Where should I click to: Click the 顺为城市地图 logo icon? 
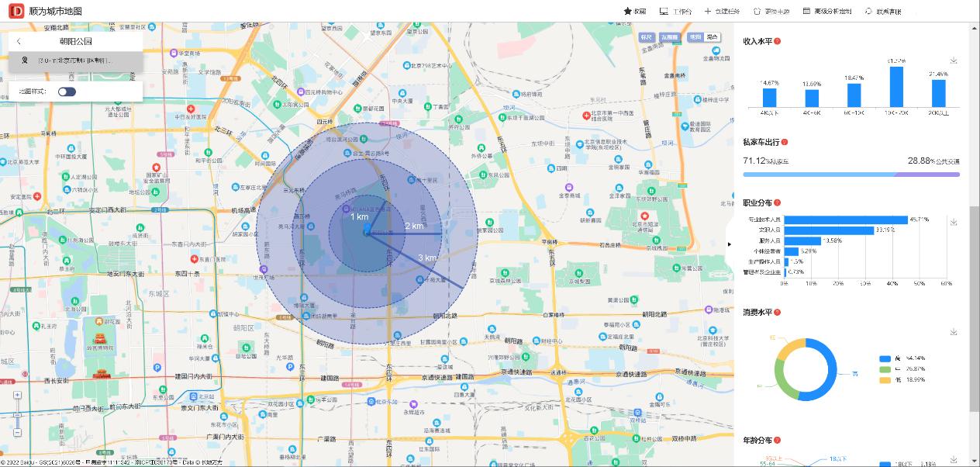16,12
